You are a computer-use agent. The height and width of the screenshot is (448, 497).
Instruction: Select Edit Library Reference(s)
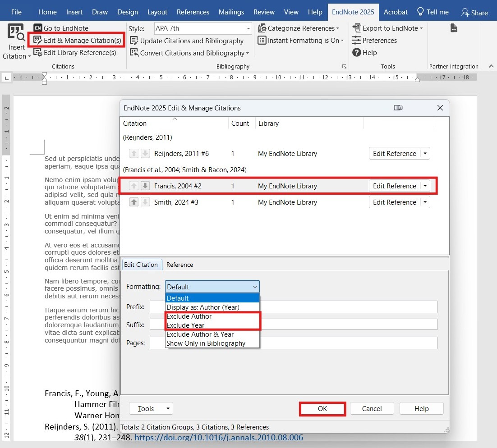coord(75,53)
